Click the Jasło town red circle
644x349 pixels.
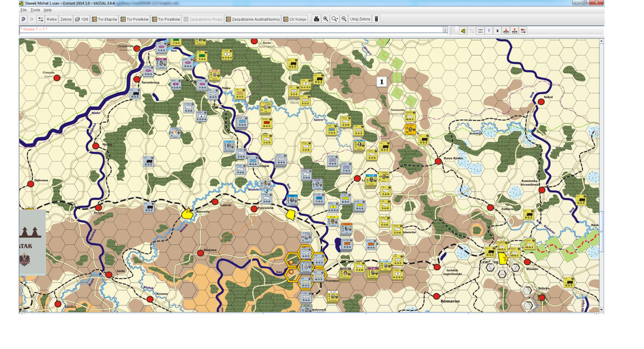[x=109, y=274]
